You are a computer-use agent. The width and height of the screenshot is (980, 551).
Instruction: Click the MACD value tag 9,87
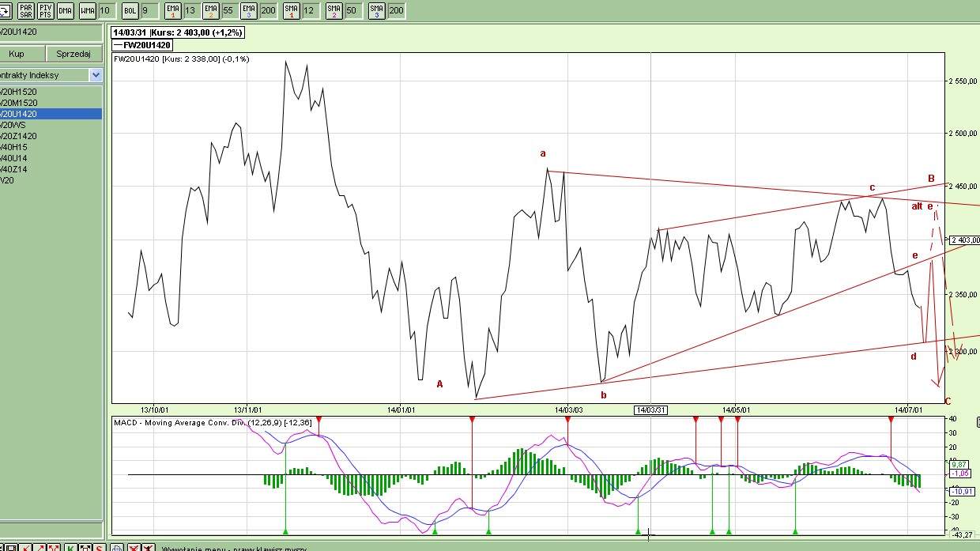pos(957,464)
